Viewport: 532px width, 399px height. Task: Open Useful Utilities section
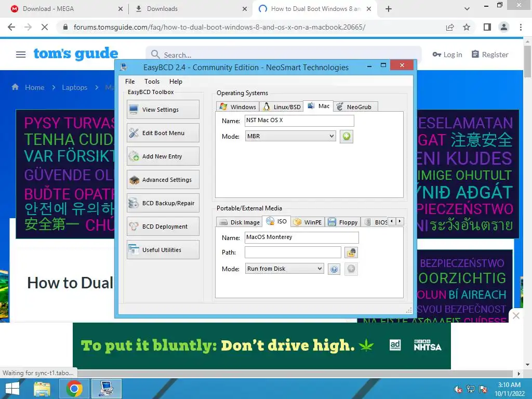(x=163, y=250)
